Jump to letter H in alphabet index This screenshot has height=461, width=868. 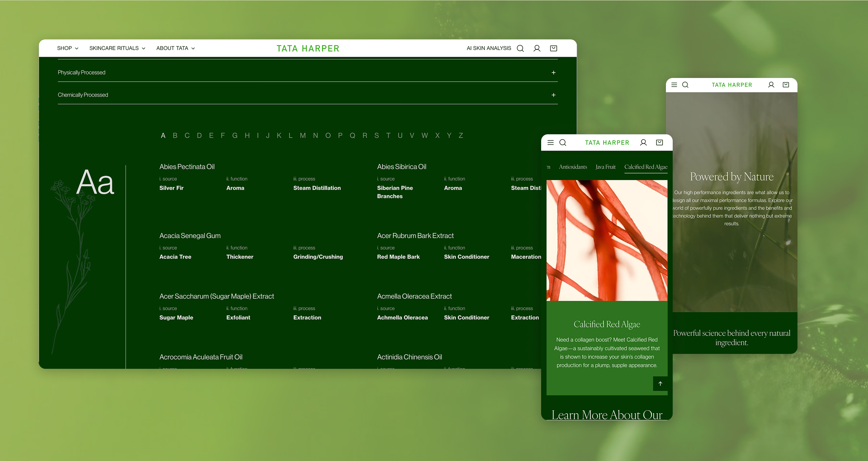click(247, 136)
